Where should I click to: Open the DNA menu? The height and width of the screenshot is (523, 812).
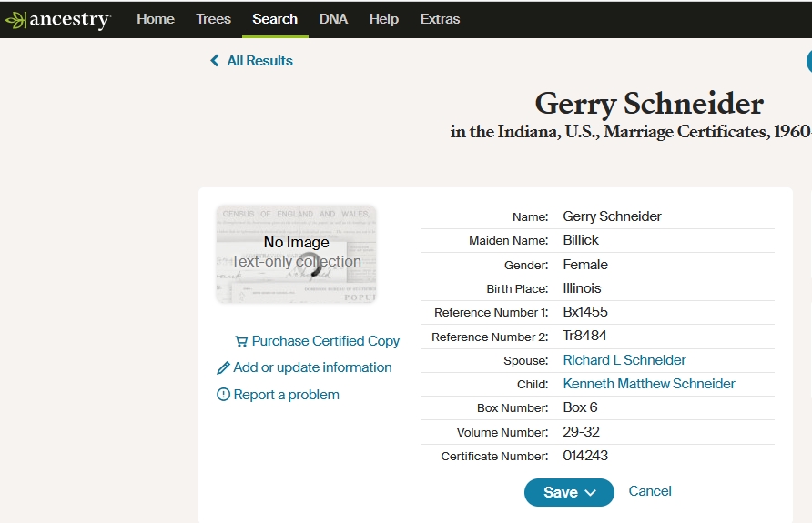tap(333, 19)
